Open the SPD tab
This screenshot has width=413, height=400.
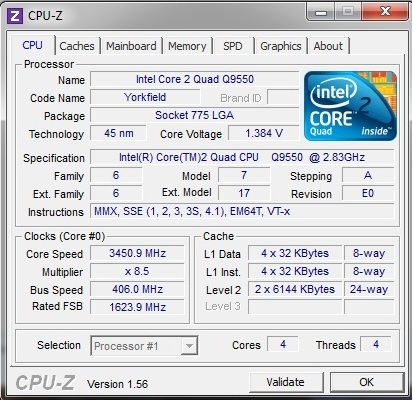pyautogui.click(x=233, y=46)
